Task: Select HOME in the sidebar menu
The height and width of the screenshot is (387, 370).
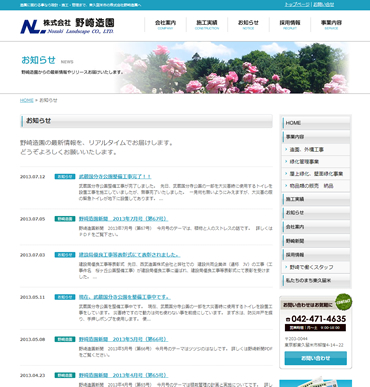Action: tap(316, 123)
